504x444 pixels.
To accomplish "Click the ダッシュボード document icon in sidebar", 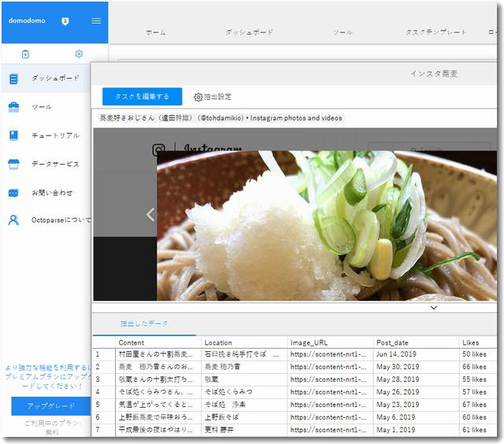I will 13,79.
